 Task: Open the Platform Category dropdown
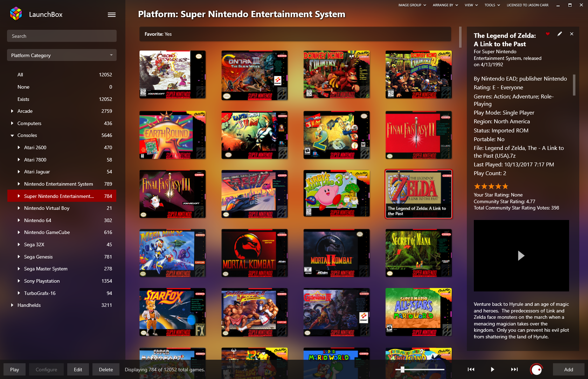(62, 55)
